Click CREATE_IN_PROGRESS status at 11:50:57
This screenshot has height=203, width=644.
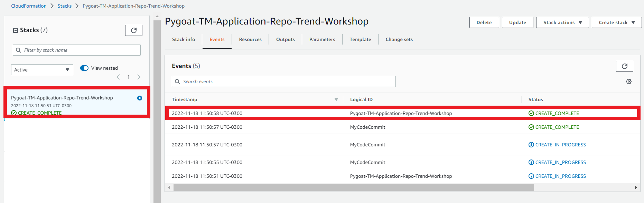pos(557,145)
